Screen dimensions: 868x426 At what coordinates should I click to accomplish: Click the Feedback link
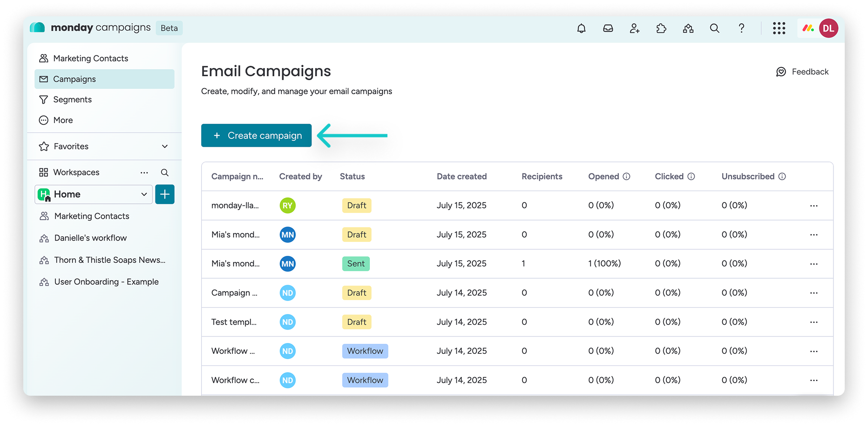tap(810, 72)
